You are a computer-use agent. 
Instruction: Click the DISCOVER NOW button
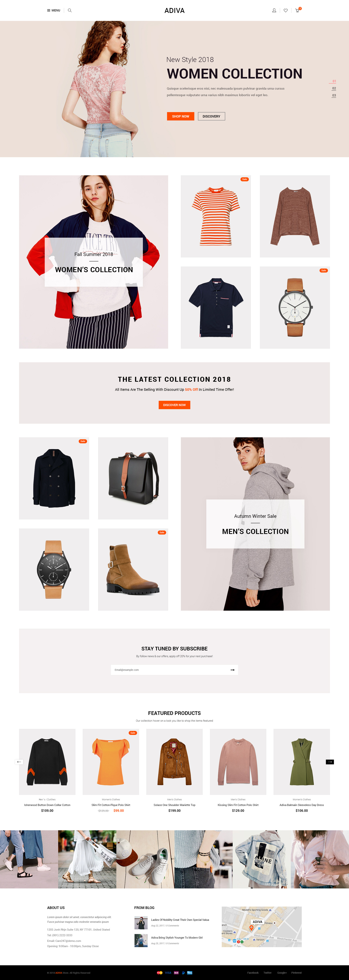coord(174,405)
